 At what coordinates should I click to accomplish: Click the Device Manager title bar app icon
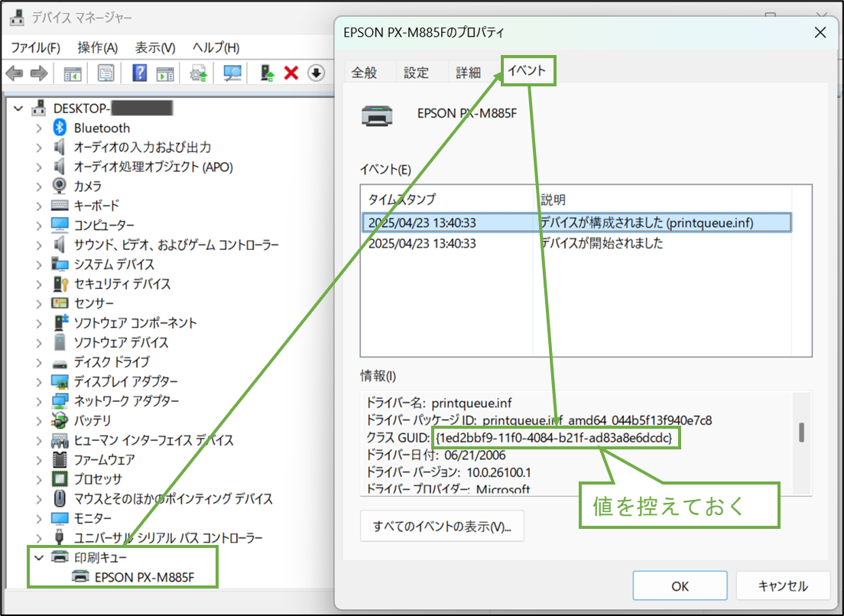point(18,18)
